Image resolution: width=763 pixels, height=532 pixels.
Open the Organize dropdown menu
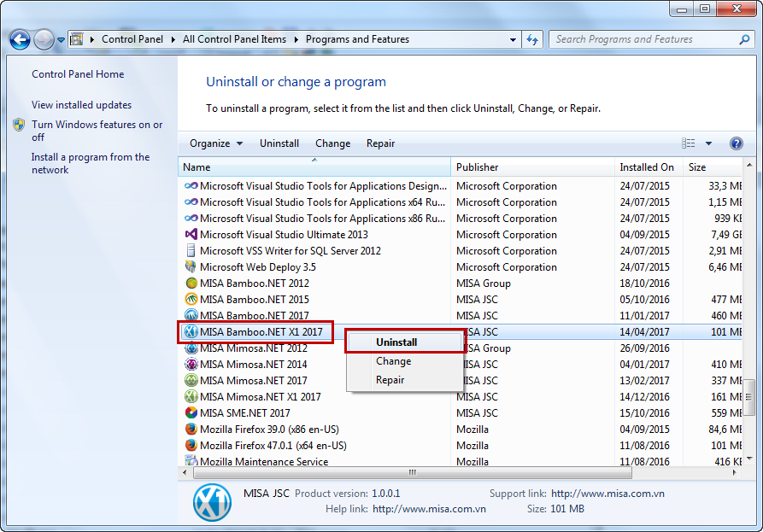(216, 143)
